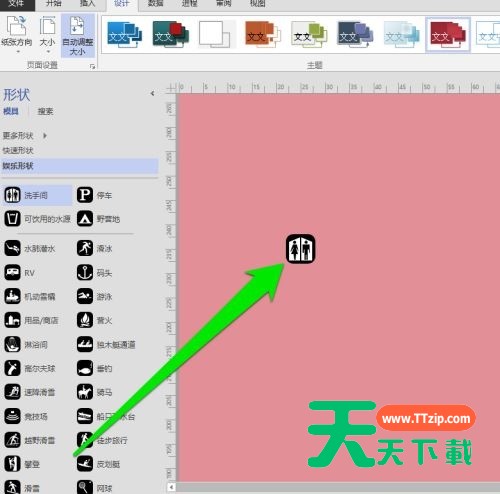Choose the 皮划艇 kayak shape
500x494 pixels.
click(99, 464)
